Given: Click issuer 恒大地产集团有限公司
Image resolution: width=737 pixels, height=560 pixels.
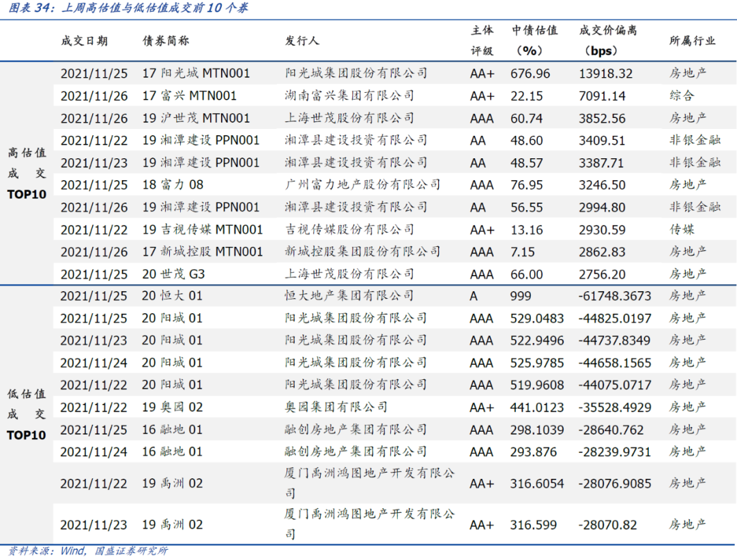Looking at the screenshot, I should pyautogui.click(x=349, y=296).
